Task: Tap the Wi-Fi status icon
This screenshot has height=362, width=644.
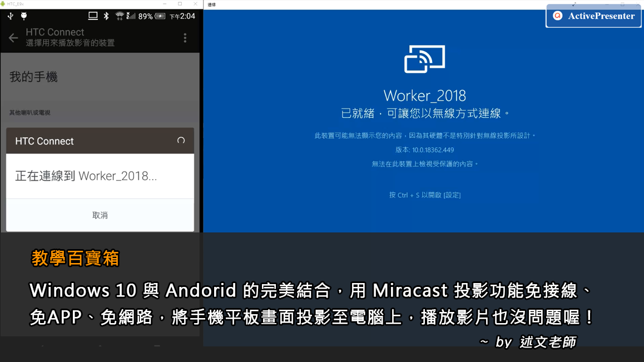Action: click(x=119, y=16)
